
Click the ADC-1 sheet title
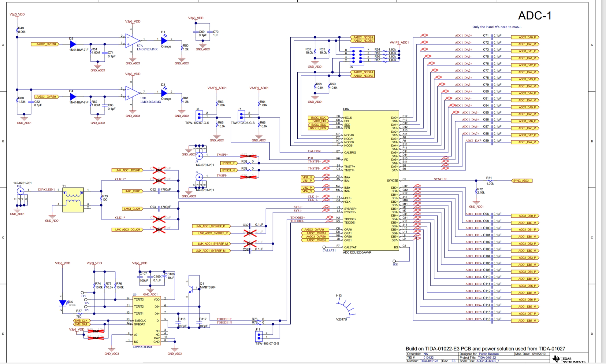click(x=535, y=16)
